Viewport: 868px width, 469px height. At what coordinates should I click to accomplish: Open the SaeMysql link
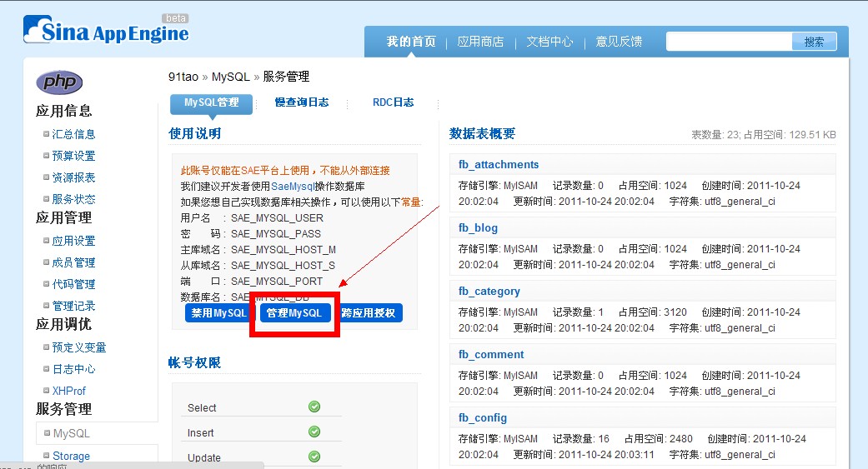pos(293,187)
